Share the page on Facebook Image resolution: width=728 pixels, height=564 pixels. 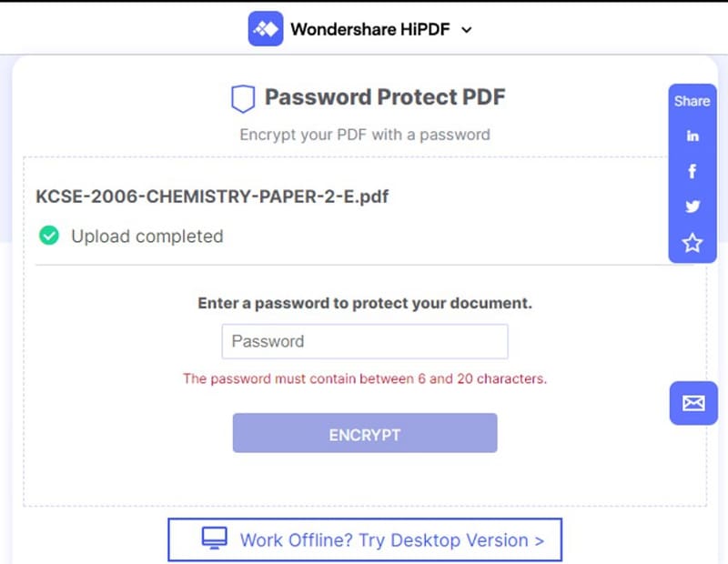coord(693,171)
